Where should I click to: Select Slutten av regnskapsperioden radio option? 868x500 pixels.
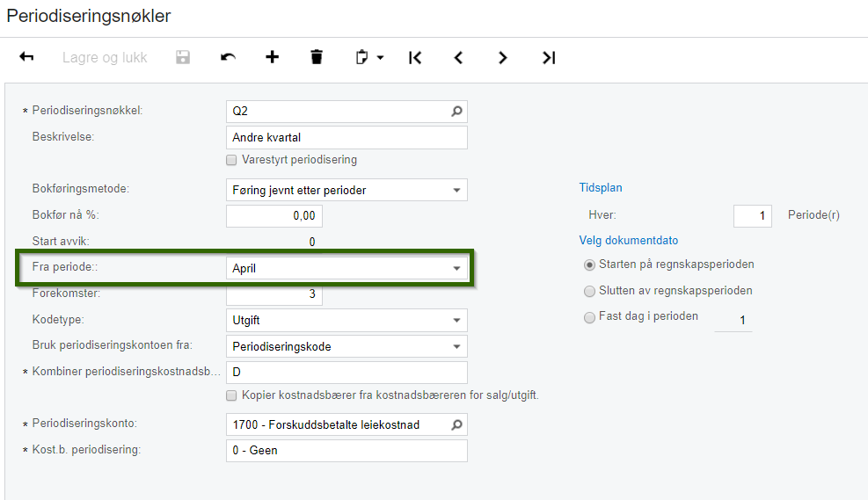pyautogui.click(x=589, y=291)
